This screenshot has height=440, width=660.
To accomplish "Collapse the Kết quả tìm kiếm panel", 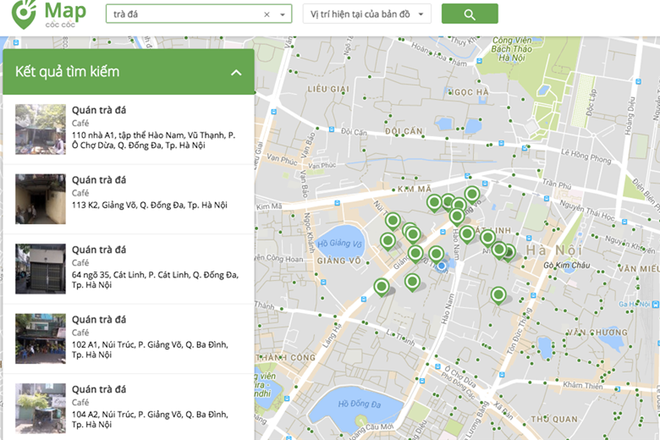I will click(235, 72).
